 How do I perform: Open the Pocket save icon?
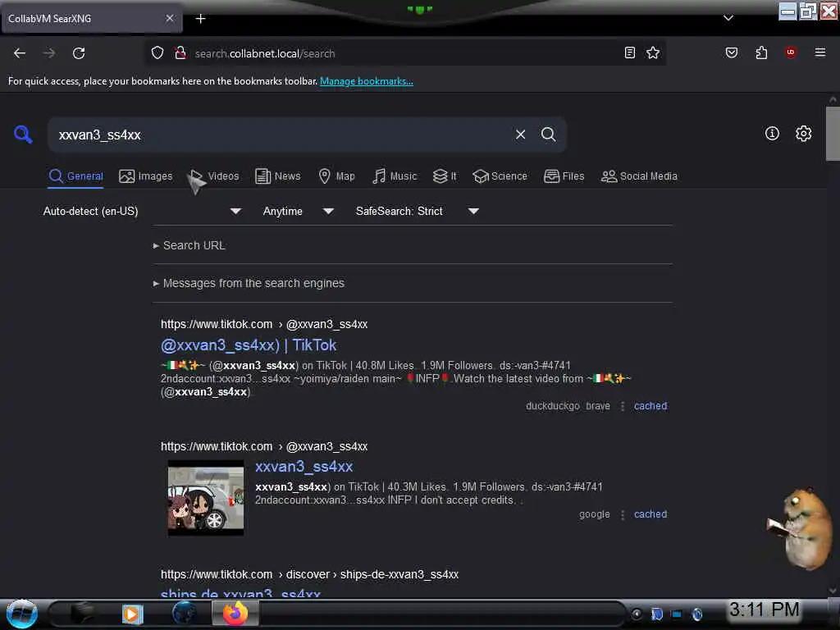(731, 52)
